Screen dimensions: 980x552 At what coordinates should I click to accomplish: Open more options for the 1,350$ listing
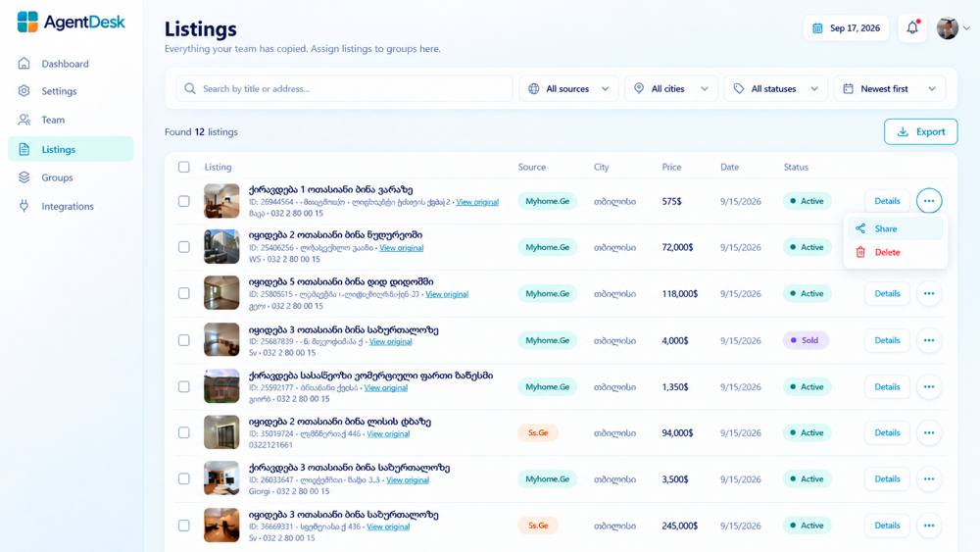coord(929,387)
